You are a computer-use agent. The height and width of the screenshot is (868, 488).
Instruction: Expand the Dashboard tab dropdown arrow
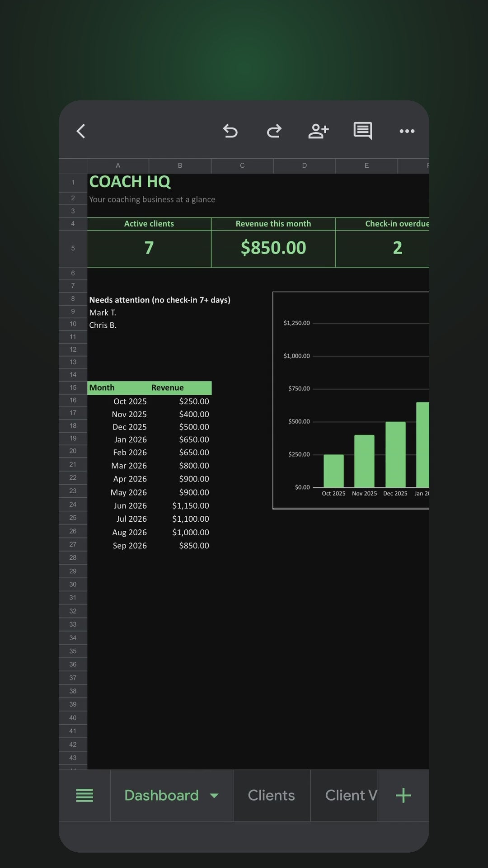pyautogui.click(x=214, y=796)
